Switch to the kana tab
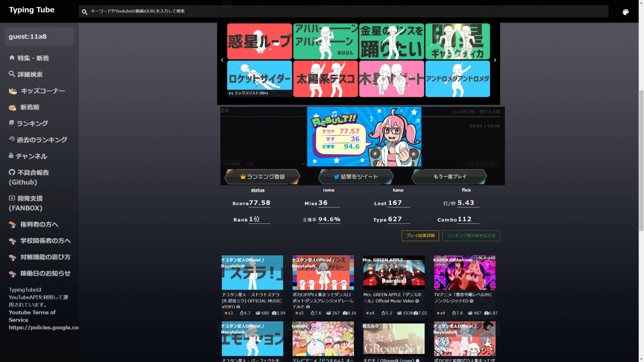This screenshot has width=644, height=362. (398, 190)
